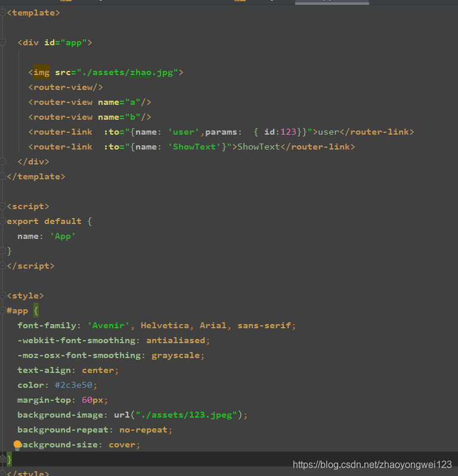Collapse the export default fold marker

pos(3,221)
